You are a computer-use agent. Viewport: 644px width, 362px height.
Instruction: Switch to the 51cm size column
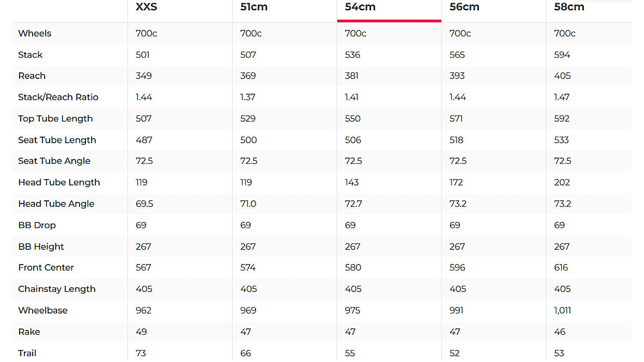pos(254,7)
